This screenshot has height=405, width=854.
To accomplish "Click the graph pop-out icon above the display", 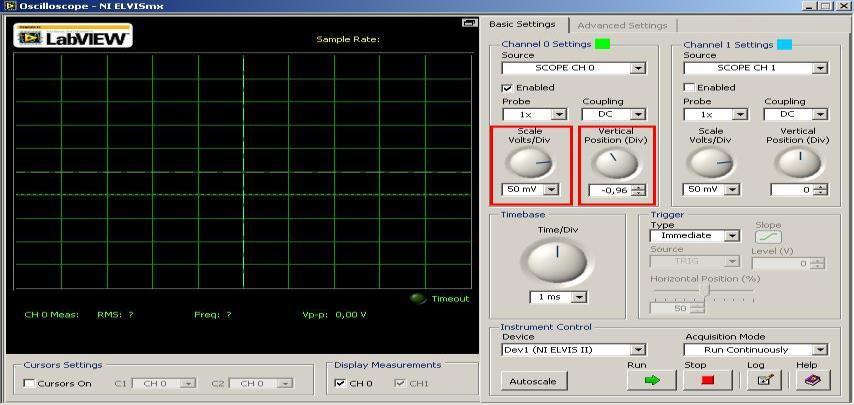I will (469, 23).
